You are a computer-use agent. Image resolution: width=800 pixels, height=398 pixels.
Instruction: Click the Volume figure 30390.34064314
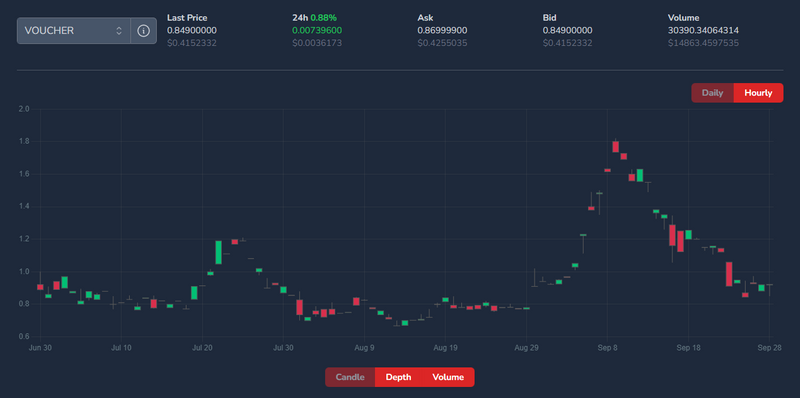point(703,31)
